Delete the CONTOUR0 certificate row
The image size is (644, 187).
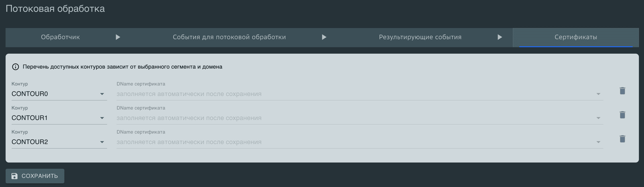pos(622,91)
